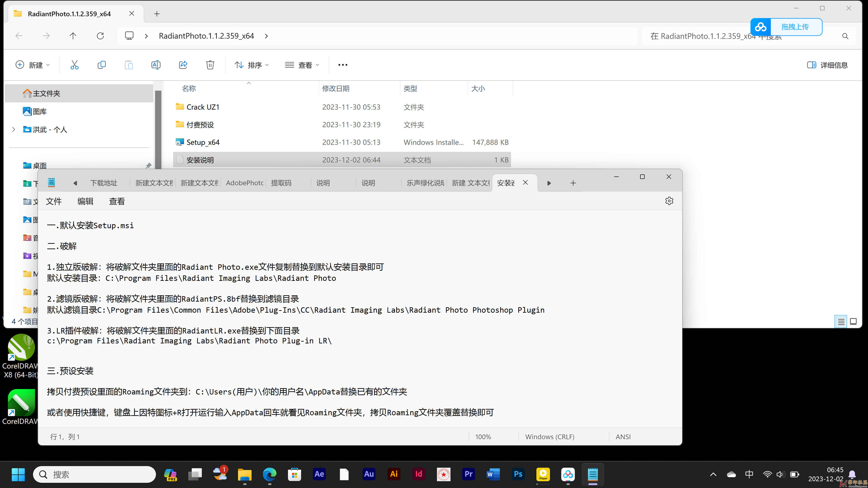
Task: Open Baidu Netdisk from the taskbar
Action: [x=568, y=474]
